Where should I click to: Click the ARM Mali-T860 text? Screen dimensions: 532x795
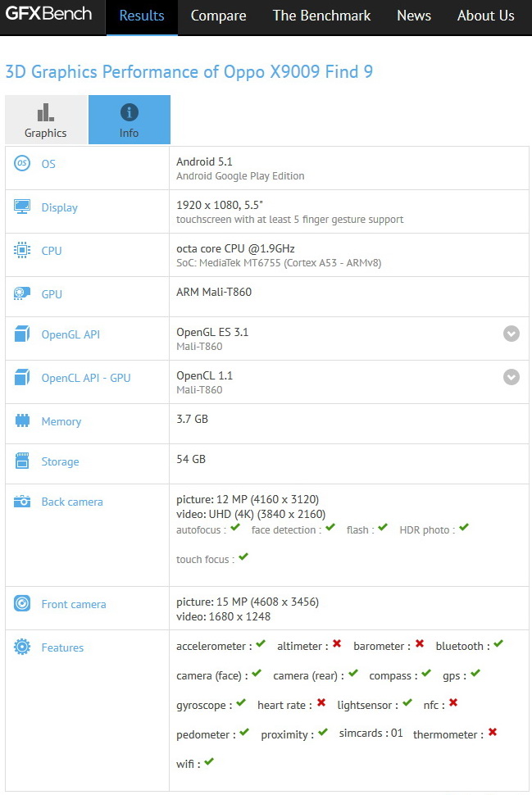(x=214, y=292)
